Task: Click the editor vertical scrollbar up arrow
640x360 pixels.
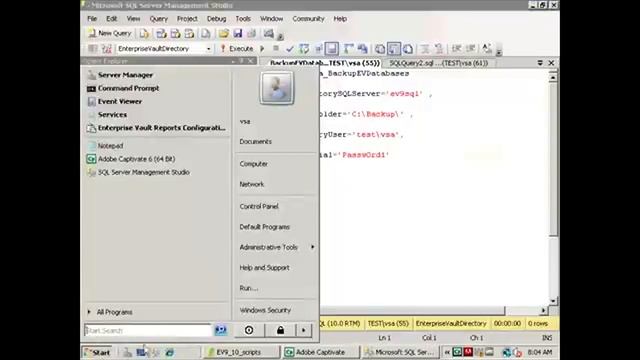Action: (553, 77)
